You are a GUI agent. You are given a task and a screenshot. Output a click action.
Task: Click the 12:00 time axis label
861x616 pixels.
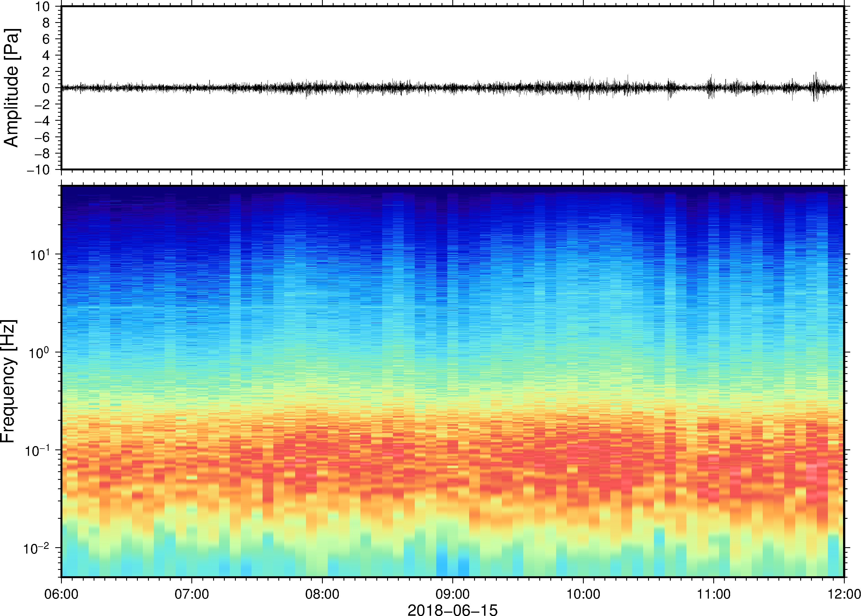[x=844, y=594]
